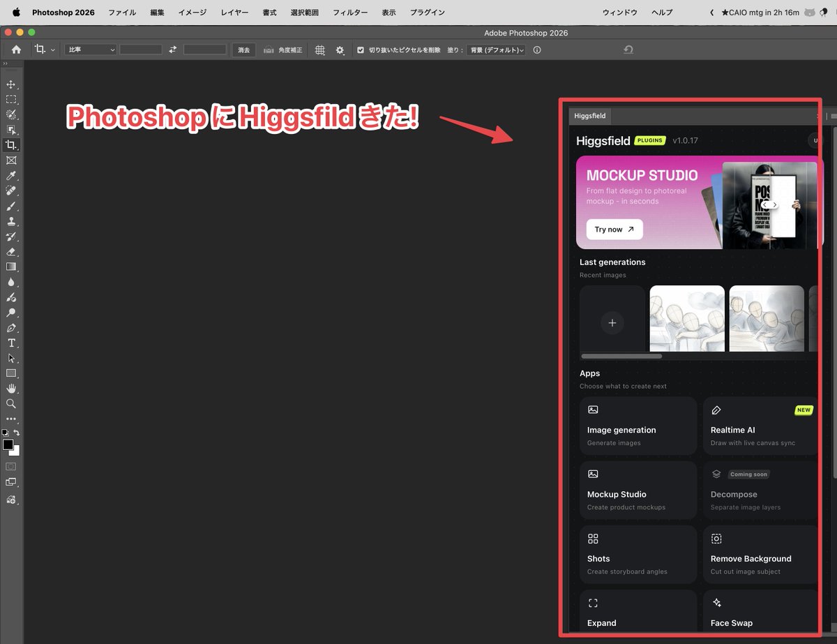Select the Crop tool in the toolbox
The height and width of the screenshot is (644, 837).
(11, 145)
